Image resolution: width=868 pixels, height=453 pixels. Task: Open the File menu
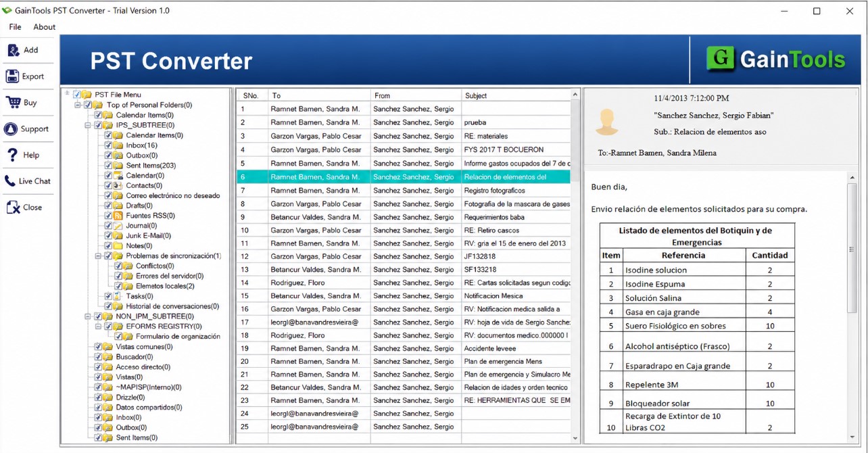coord(15,27)
